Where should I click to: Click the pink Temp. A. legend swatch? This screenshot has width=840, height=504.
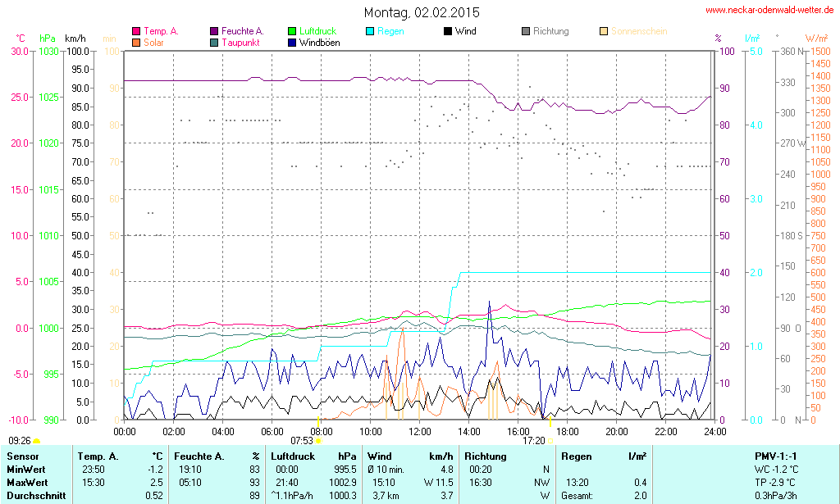point(136,31)
